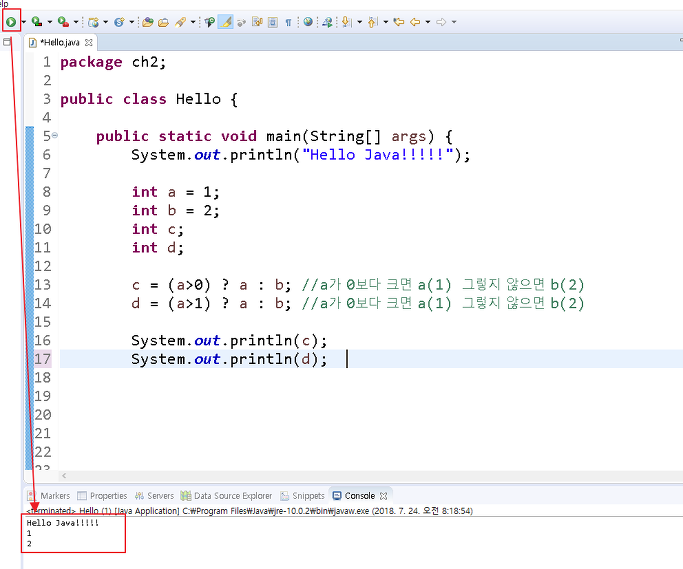Click the 'Hello Java!!!!!' string literal
683x569 pixels.
[378, 155]
